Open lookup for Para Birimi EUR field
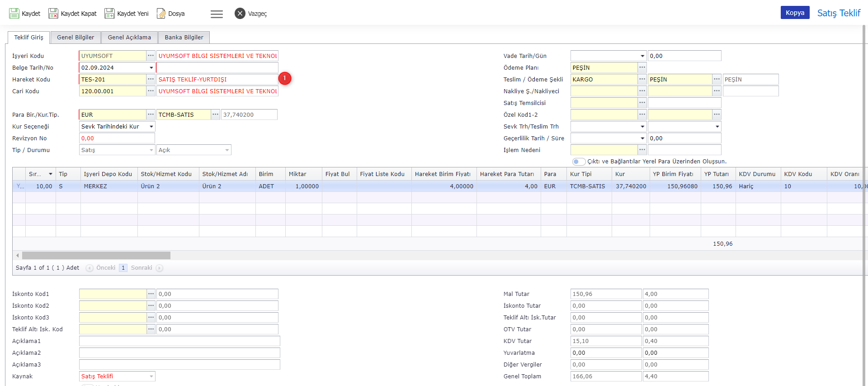The height and width of the screenshot is (386, 868). click(x=151, y=114)
